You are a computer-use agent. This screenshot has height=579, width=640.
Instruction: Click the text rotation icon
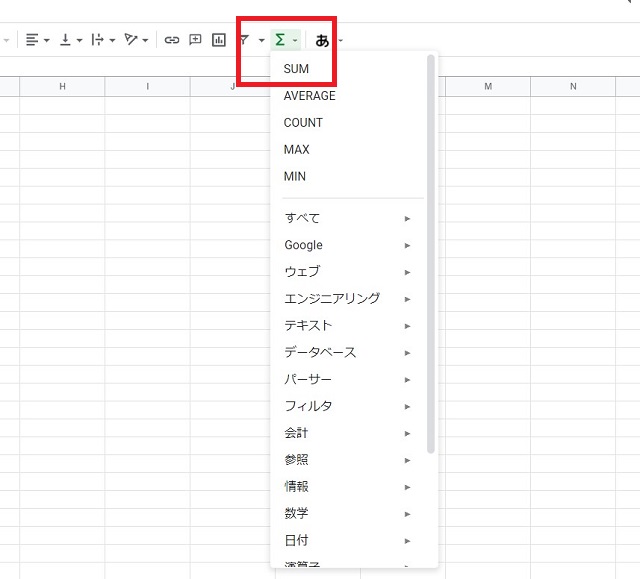click(x=131, y=40)
